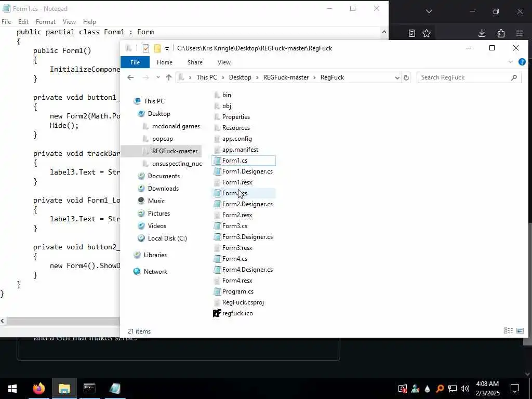This screenshot has width=532, height=399.
Task: Click Desktop in the breadcrumb path
Action: tap(240, 77)
